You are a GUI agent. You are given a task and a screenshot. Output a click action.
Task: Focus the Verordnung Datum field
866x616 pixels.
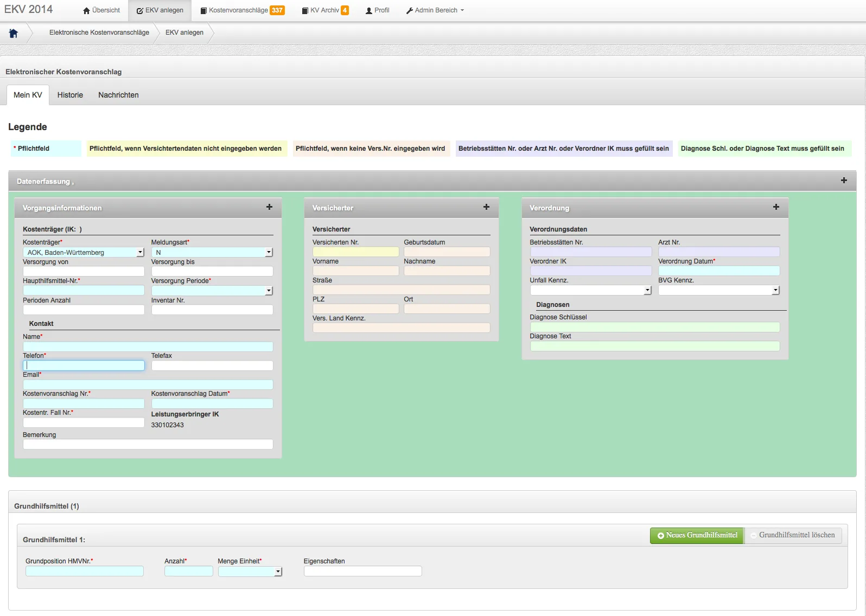719,271
